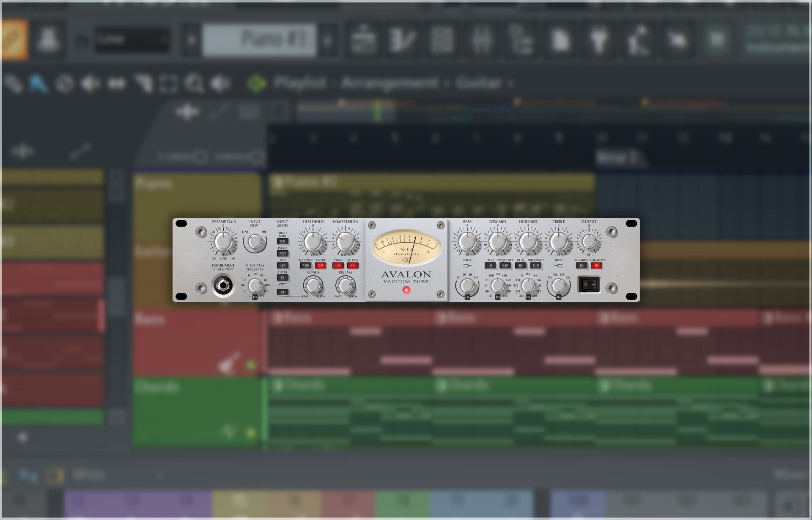Screen dimensions: 812x520
Task: Toggle the Comp IN button
Action: click(x=338, y=265)
